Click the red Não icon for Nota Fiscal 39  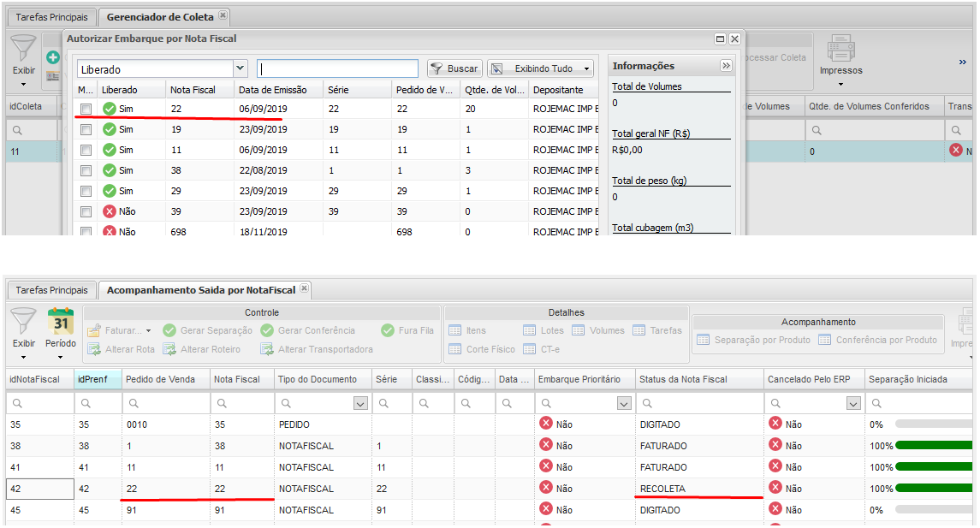(110, 211)
